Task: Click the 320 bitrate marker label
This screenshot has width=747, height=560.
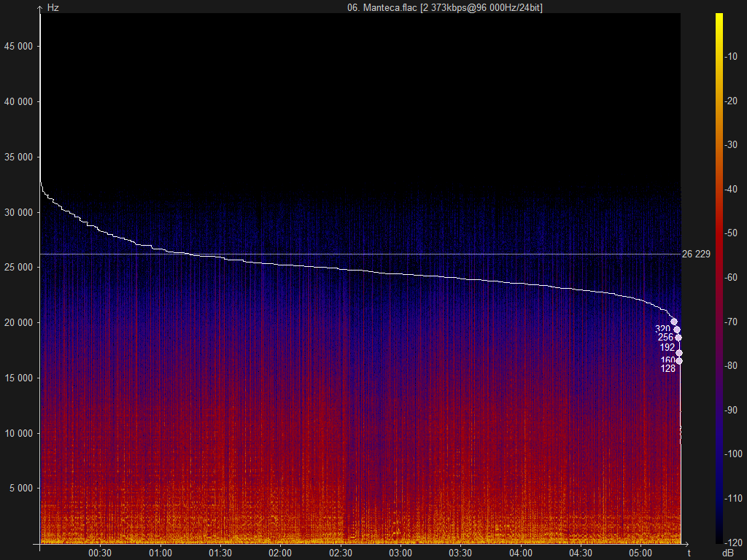Action: tap(662, 329)
